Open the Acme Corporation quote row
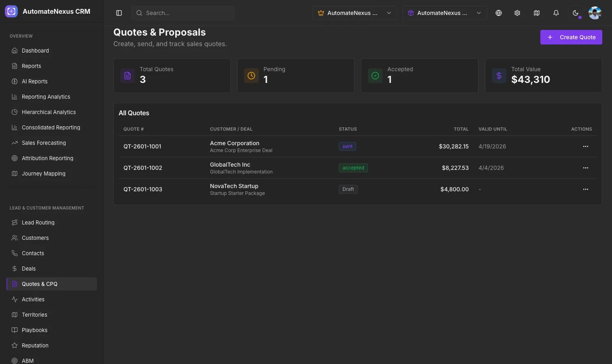612x364 pixels. [x=358, y=146]
